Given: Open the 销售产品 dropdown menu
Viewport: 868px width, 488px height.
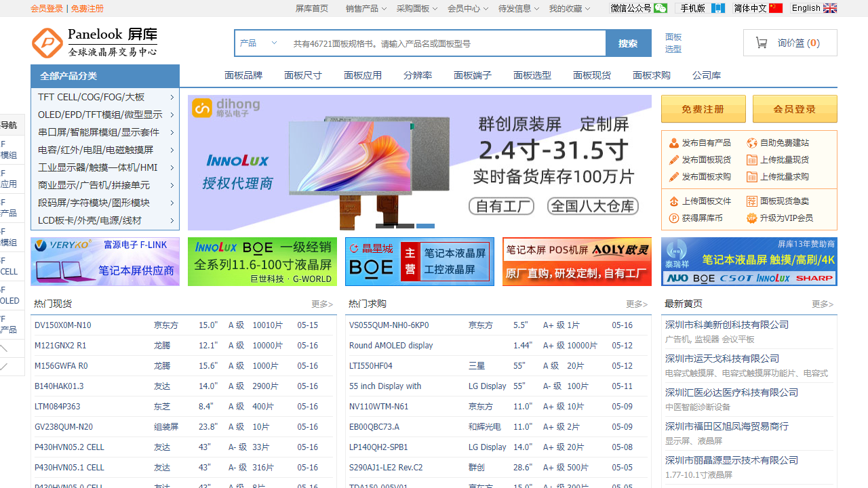Looking at the screenshot, I should click(366, 9).
